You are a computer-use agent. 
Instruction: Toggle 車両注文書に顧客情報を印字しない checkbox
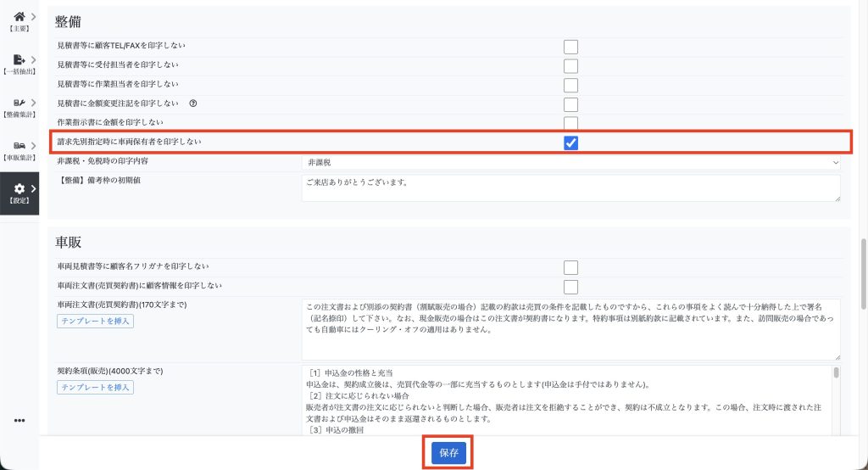coord(570,287)
